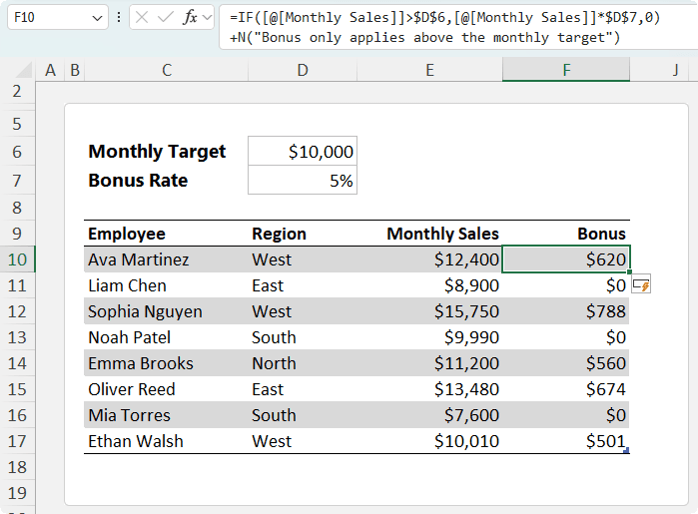Open the AutoCorrect options icon beside F11
This screenshot has height=514, width=698.
click(641, 284)
